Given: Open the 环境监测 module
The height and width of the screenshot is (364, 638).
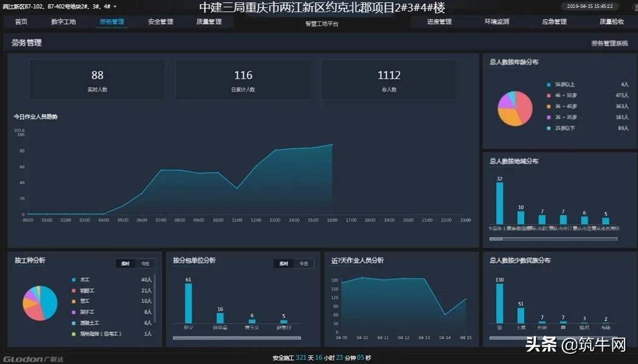Looking at the screenshot, I should (497, 21).
